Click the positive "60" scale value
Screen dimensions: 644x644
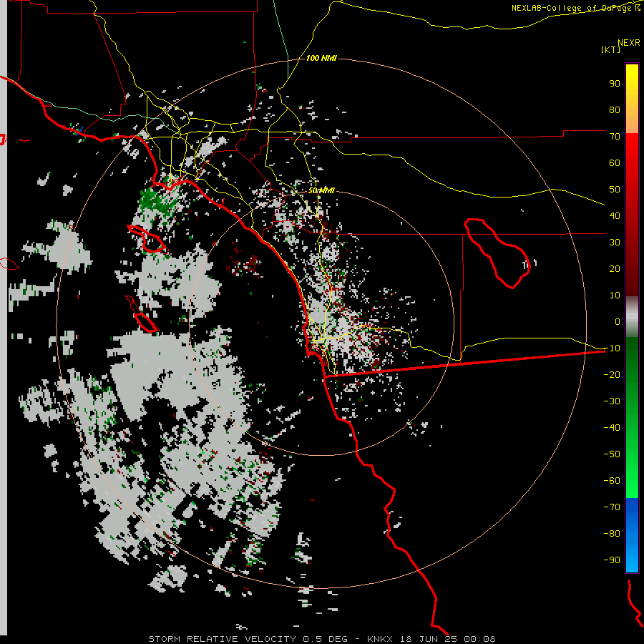[615, 163]
